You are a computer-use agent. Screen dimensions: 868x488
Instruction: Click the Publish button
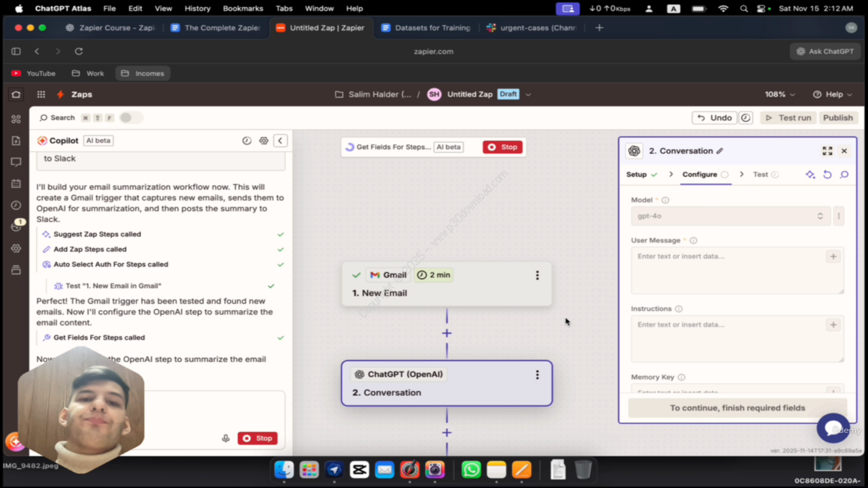[x=837, y=118]
